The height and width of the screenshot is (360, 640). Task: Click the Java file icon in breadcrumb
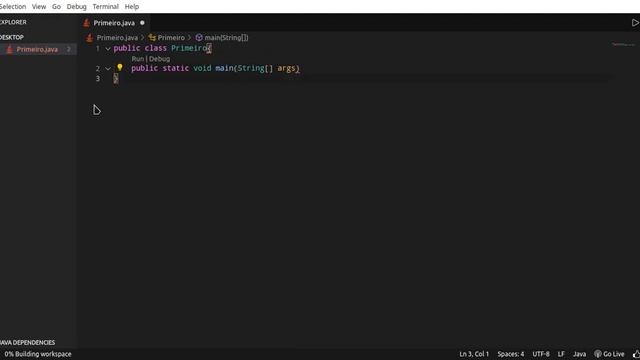[x=89, y=38]
